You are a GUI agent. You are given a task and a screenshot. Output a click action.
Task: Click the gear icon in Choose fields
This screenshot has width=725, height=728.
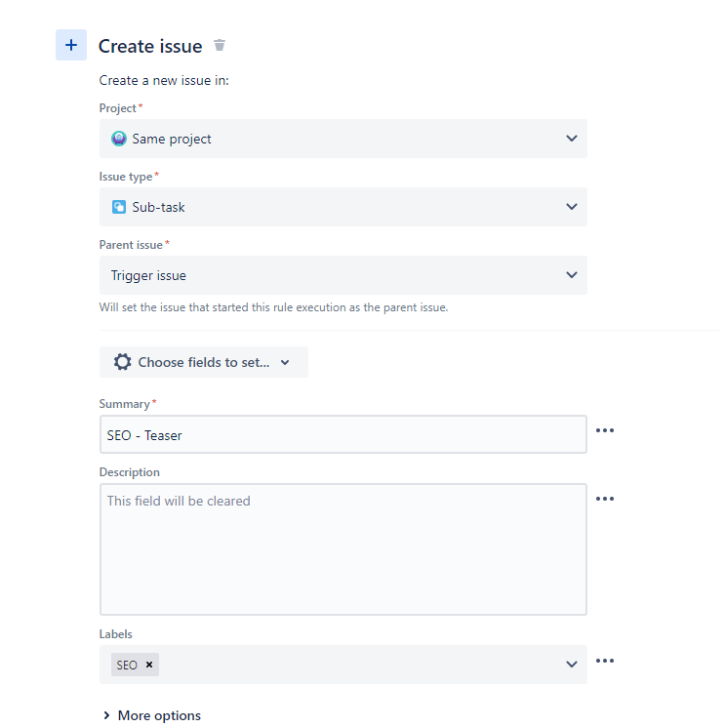123,362
